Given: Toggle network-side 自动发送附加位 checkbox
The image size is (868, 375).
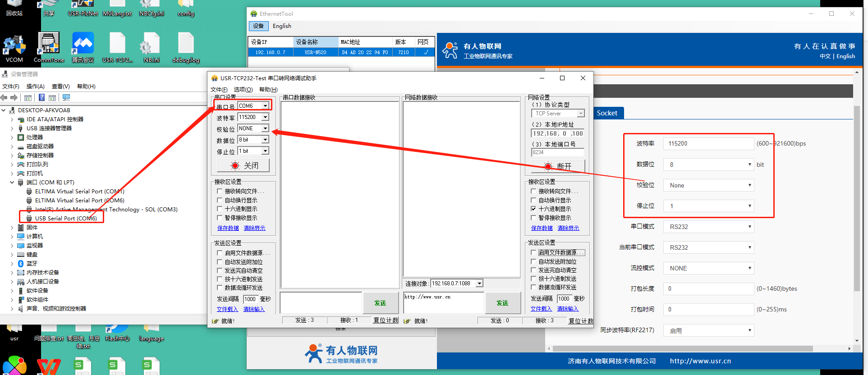Looking at the screenshot, I should pyautogui.click(x=533, y=261).
